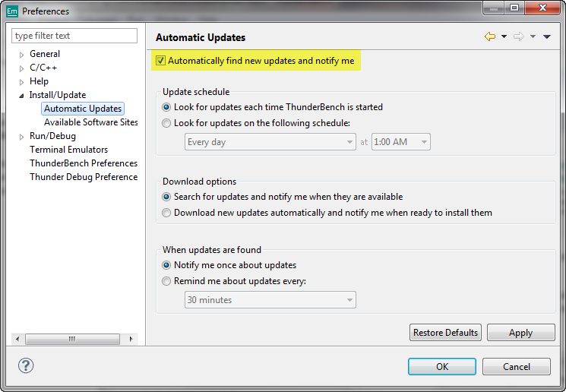Open the back history dropdown arrow
The width and height of the screenshot is (566, 392).
(x=504, y=37)
